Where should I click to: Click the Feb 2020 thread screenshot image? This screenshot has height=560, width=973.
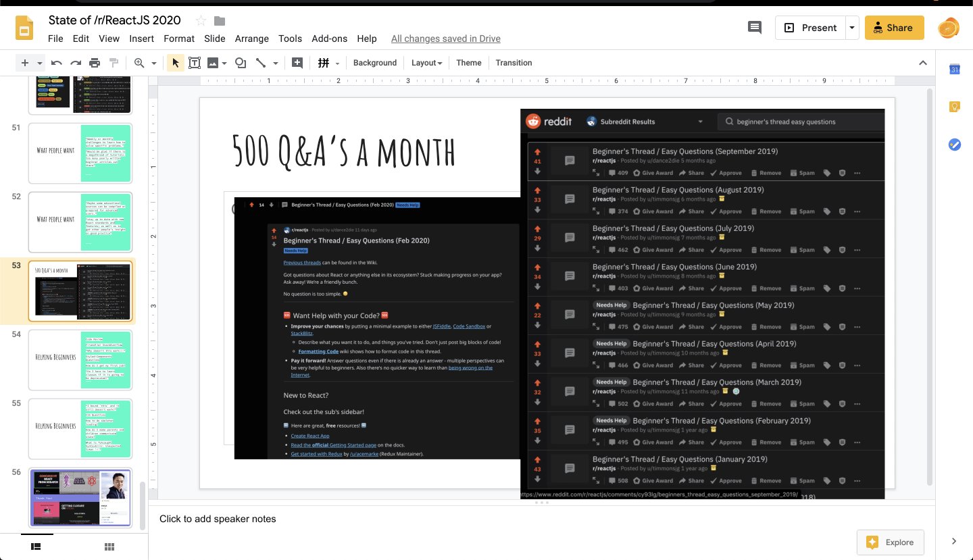tap(377, 328)
